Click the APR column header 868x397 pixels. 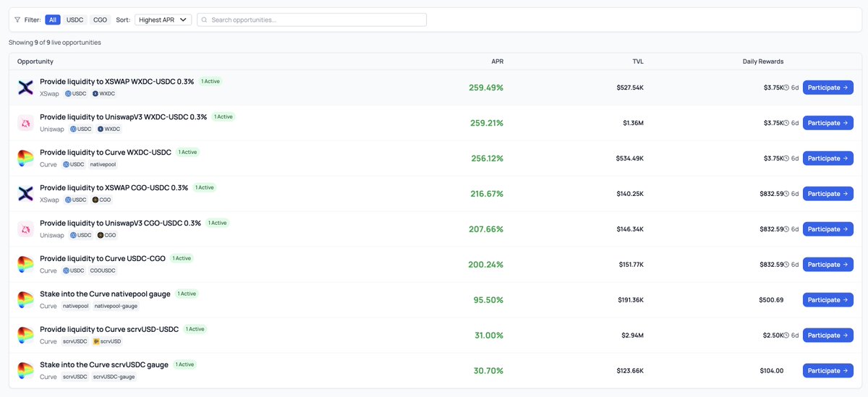[x=497, y=61]
